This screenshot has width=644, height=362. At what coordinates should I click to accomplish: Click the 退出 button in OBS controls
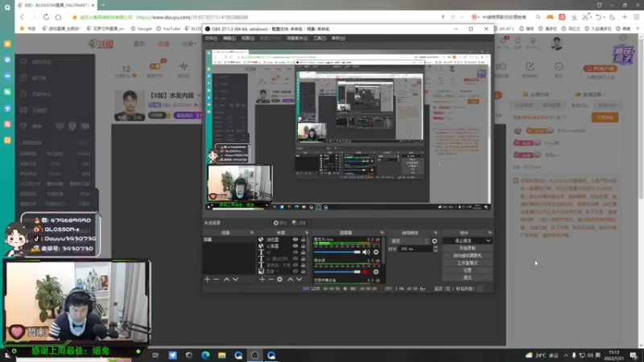point(468,278)
